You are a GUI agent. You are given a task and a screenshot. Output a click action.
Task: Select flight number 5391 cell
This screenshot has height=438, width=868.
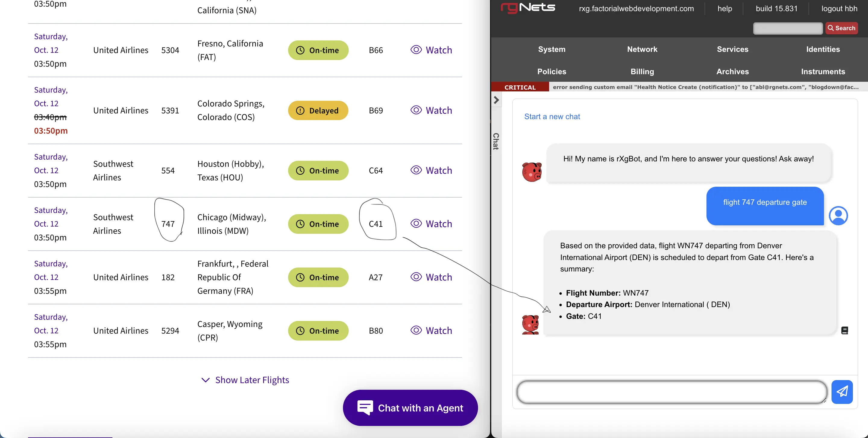tap(170, 111)
